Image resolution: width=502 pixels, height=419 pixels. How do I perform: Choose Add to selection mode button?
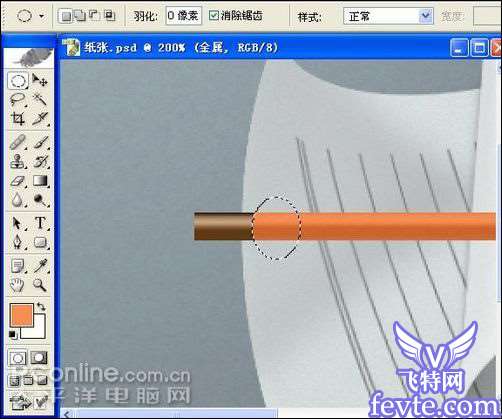(80, 15)
